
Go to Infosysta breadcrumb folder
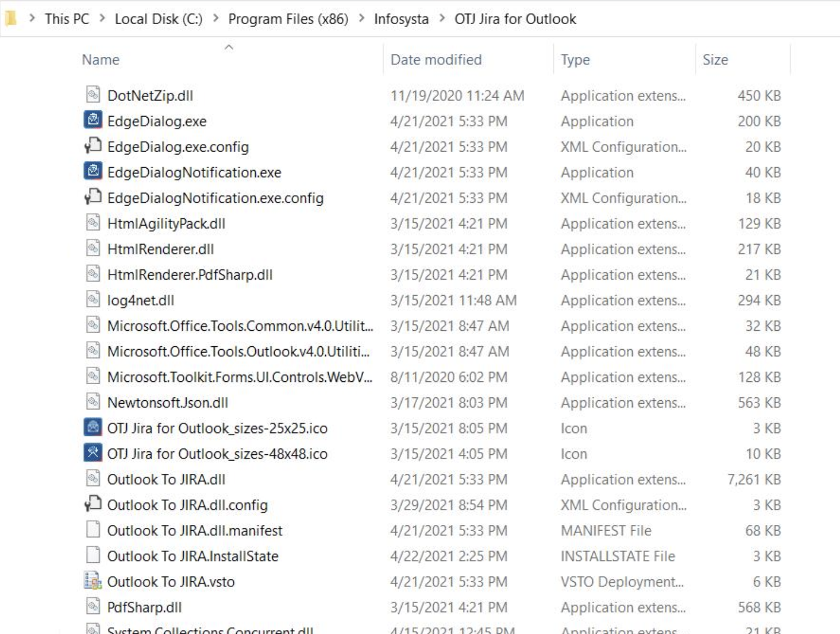pos(402,19)
